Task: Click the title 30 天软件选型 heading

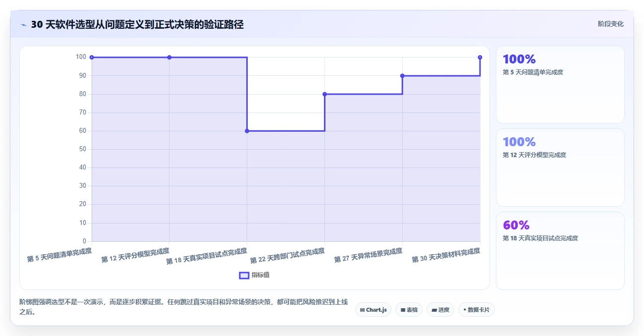Action: (137, 24)
